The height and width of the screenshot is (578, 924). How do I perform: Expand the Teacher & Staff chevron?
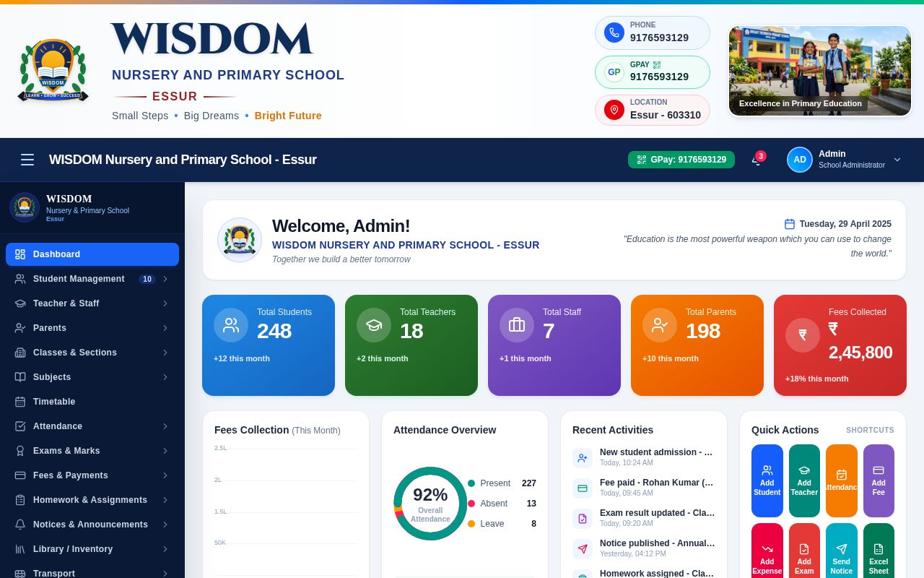click(165, 303)
